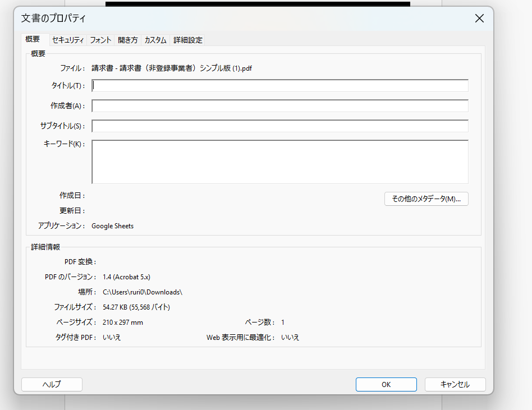Click the 場所 path C:\Users\ruri0\Downloads\
Screen dimensions: 532x410
[x=143, y=292]
